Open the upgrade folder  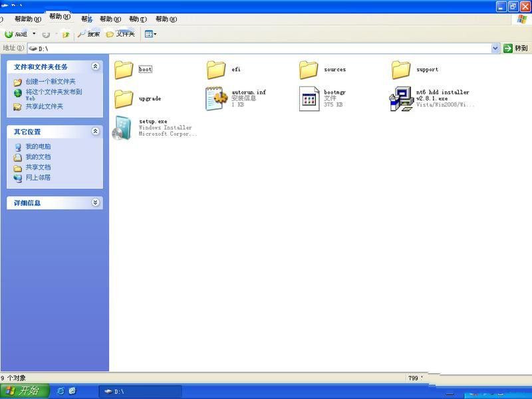pyautogui.click(x=125, y=98)
